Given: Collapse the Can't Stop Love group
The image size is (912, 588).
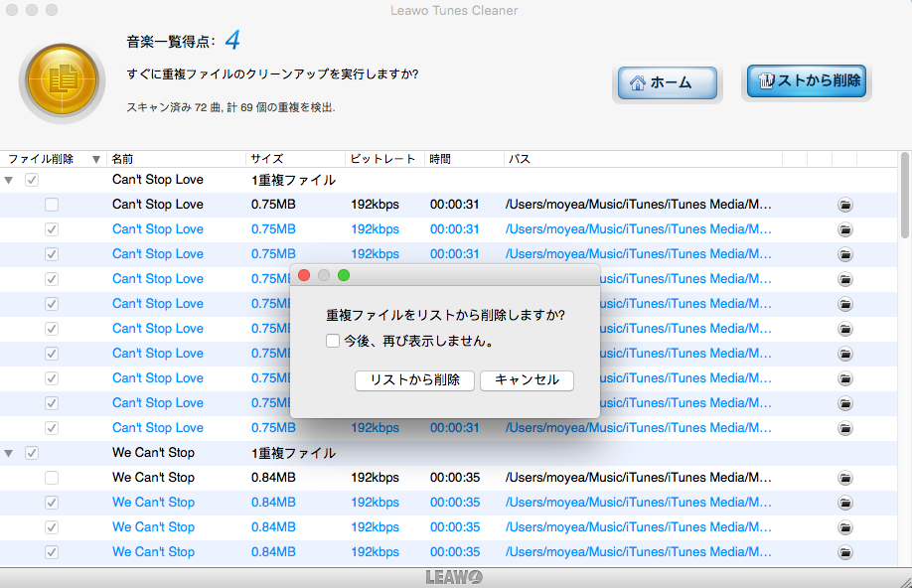Looking at the screenshot, I should click(x=9, y=180).
